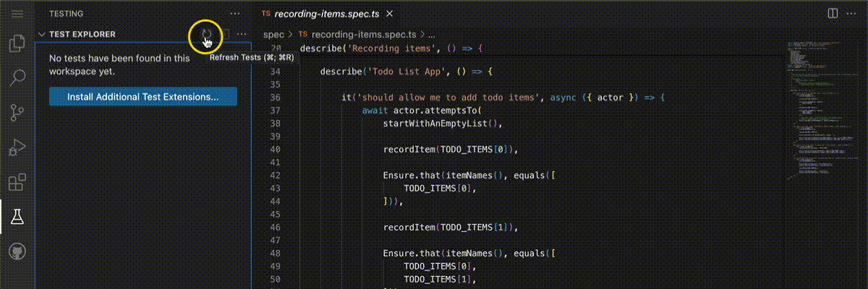Open the Explorer view in activity bar
This screenshot has height=289, width=868.
click(16, 43)
